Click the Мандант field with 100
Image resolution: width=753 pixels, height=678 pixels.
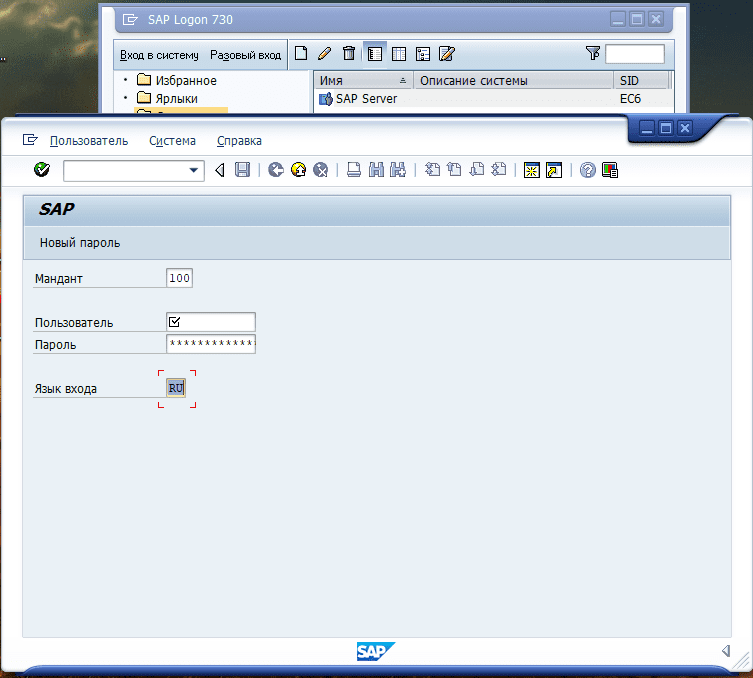pos(179,278)
